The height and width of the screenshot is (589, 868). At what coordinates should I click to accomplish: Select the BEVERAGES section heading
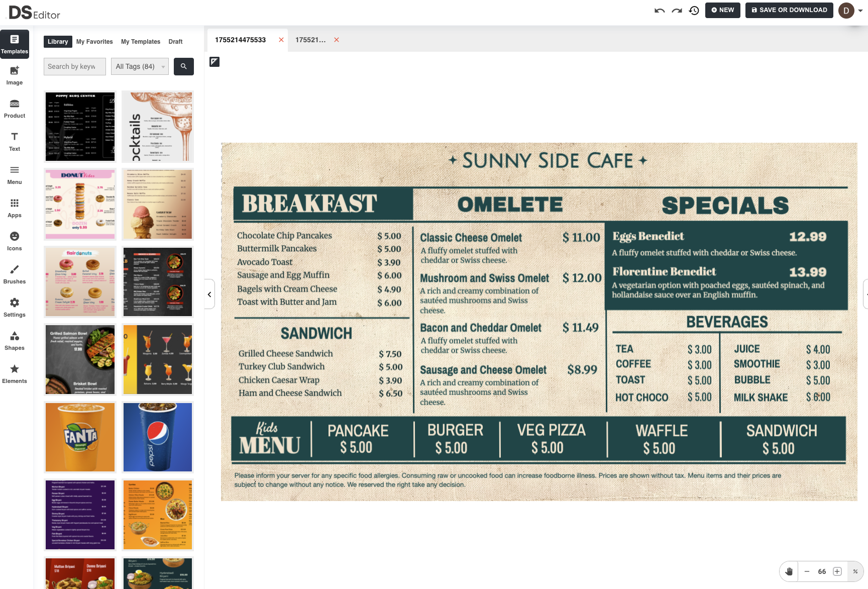tap(727, 322)
